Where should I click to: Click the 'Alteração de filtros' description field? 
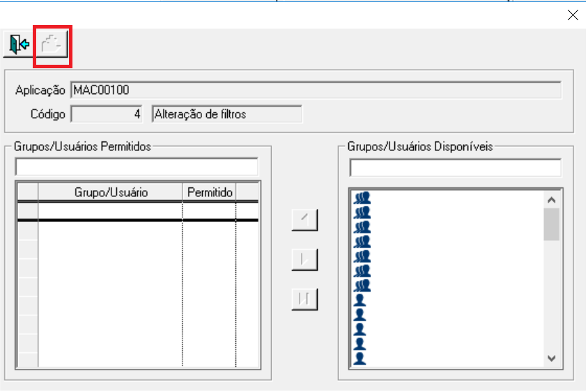227,114
